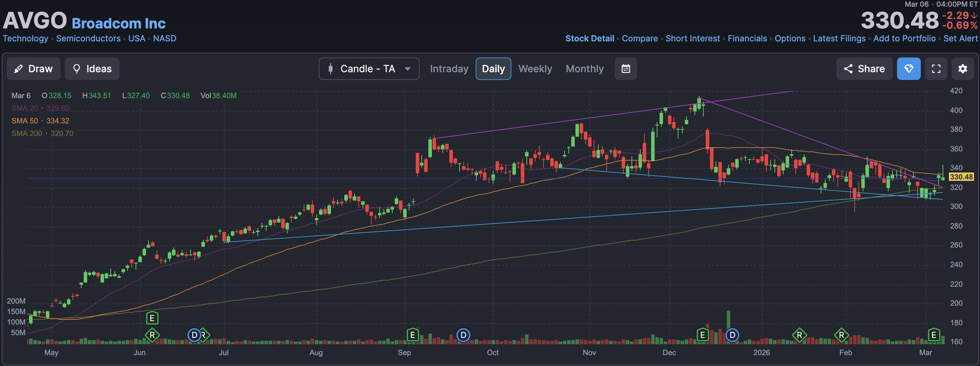
Task: Open the USA country link
Action: (x=137, y=39)
